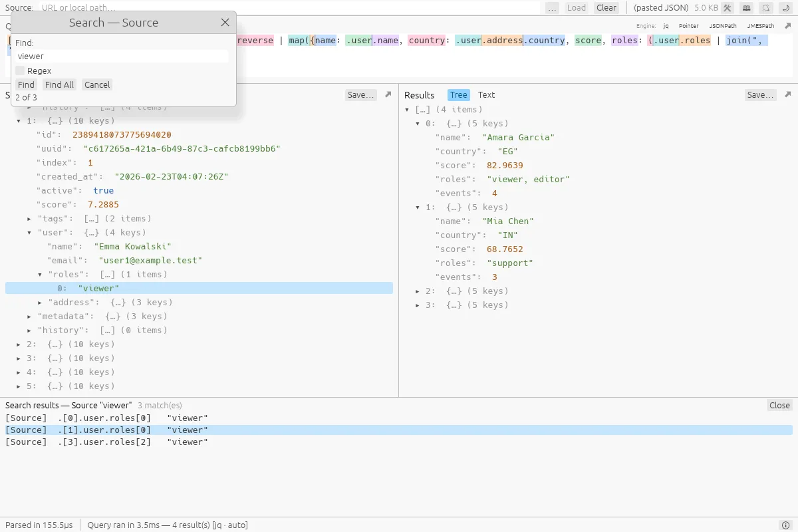Select the "user1@example.test" email row
The width and height of the screenshot is (798, 532).
pos(199,261)
